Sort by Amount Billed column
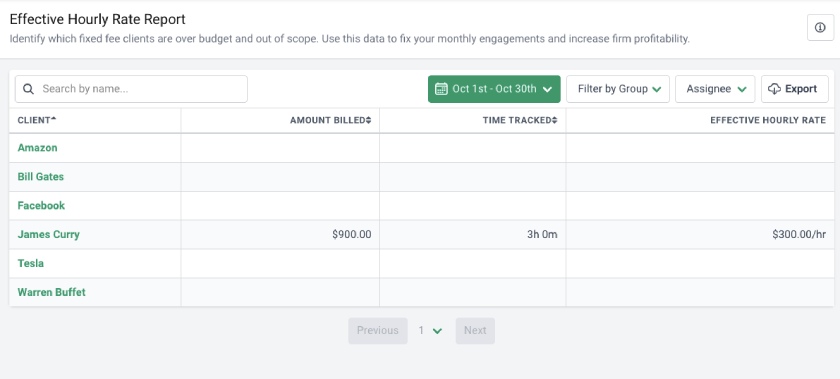Screen dimensions: 840x379 point(331,120)
